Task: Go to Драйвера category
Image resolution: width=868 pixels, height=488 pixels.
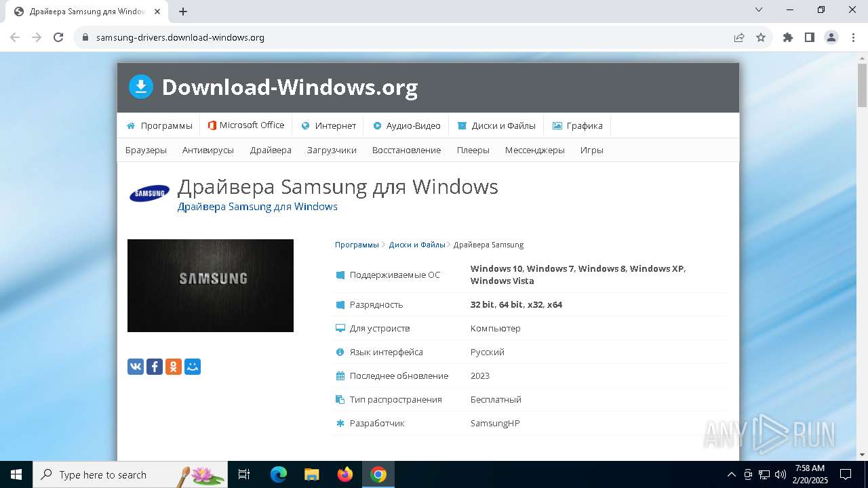Action: point(271,150)
